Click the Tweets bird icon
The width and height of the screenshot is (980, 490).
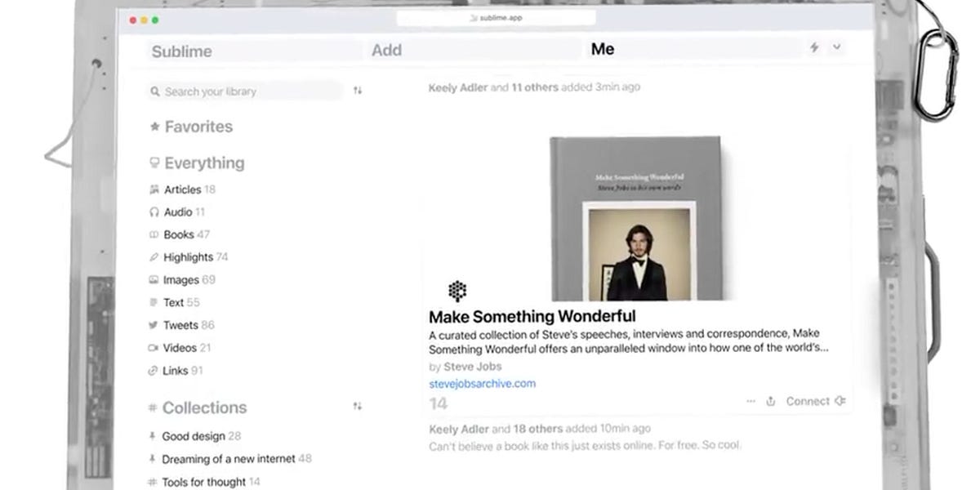[x=154, y=325]
